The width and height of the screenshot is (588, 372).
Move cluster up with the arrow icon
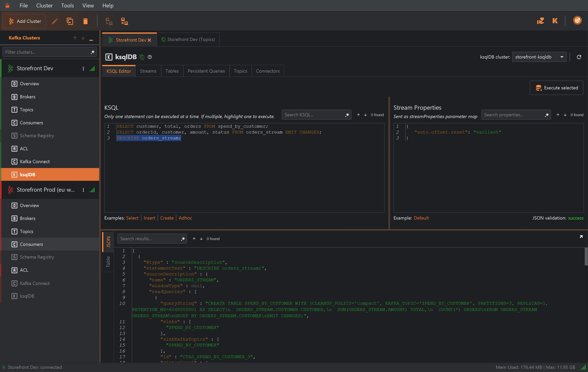(x=75, y=38)
